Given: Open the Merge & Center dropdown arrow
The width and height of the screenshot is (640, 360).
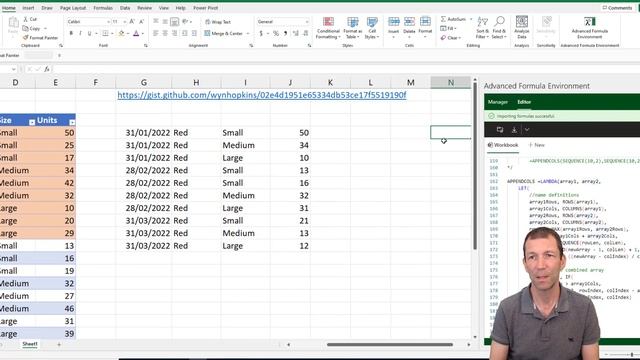Looking at the screenshot, I should coord(248,33).
